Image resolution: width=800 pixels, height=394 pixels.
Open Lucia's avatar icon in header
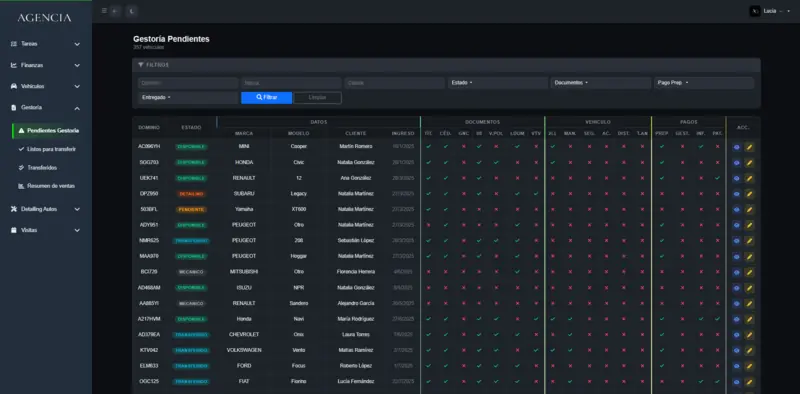755,11
